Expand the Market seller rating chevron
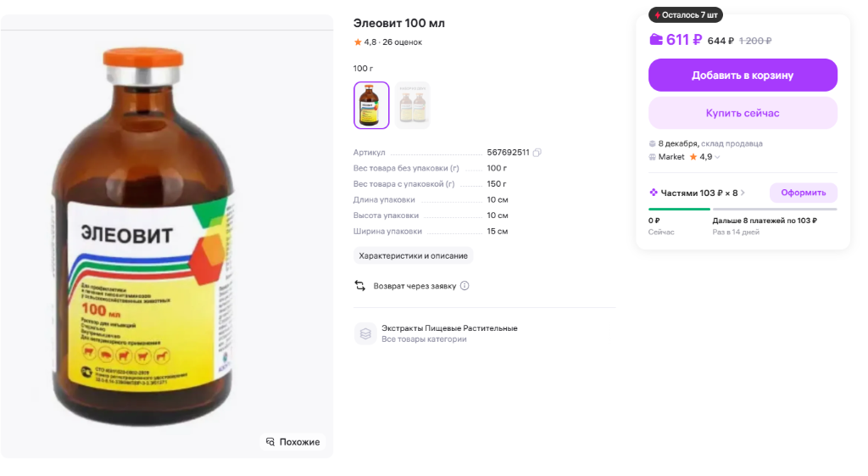 click(x=718, y=157)
